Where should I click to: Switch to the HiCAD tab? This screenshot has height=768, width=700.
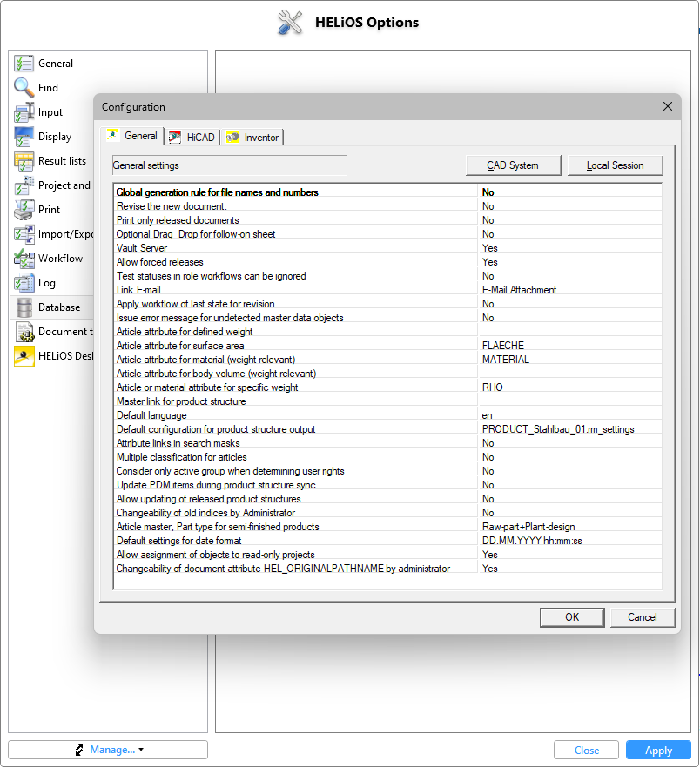[x=192, y=138]
